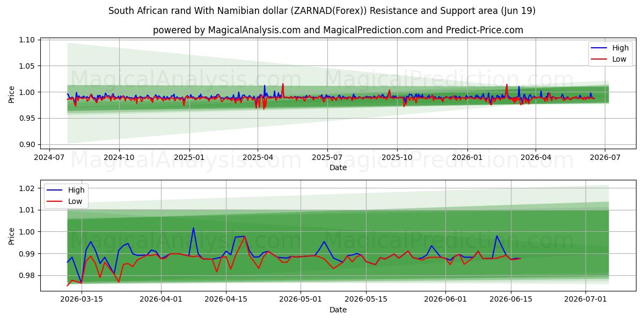Click the 2025-10 tick label
Image resolution: width=644 pixels, height=322 pixels.
(x=397, y=157)
